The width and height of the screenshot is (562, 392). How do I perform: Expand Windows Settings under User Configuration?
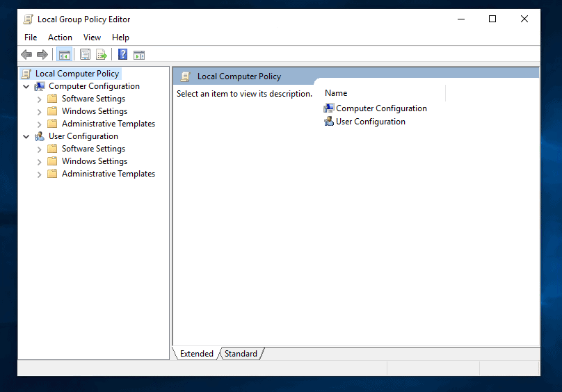(x=39, y=162)
